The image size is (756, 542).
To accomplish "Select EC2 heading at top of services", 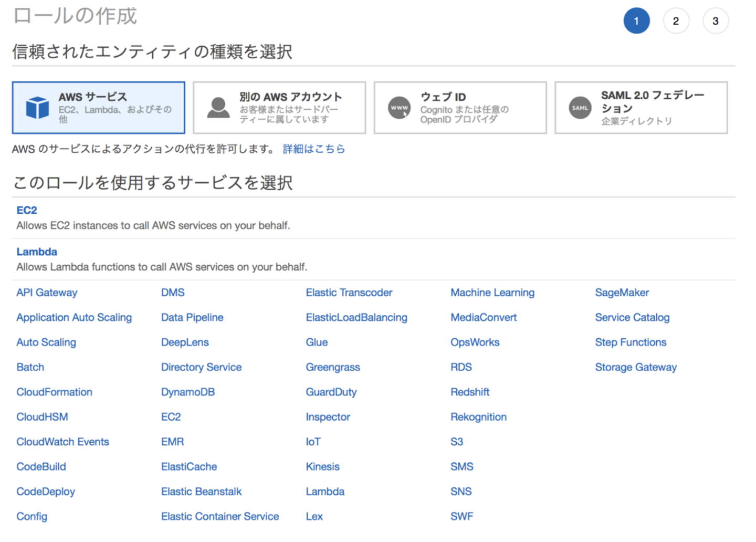I will click(x=27, y=210).
